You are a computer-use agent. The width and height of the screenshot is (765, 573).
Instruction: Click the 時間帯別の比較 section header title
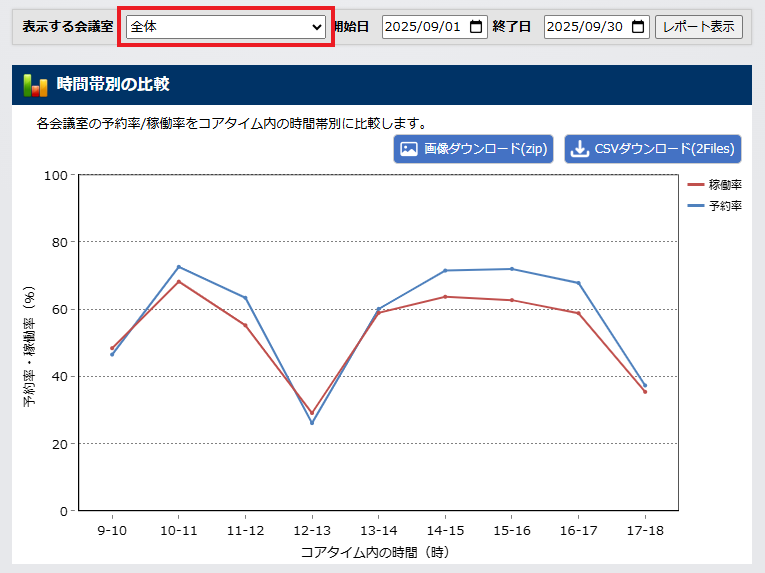[113, 85]
